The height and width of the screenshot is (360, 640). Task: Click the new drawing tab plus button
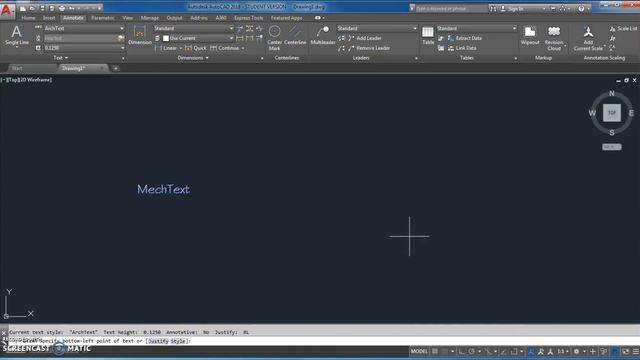[116, 69]
